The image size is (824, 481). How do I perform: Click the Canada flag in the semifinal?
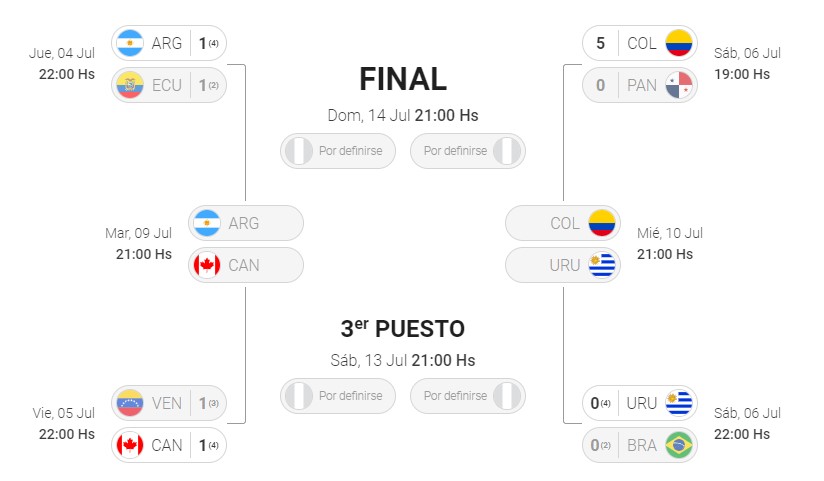(207, 265)
